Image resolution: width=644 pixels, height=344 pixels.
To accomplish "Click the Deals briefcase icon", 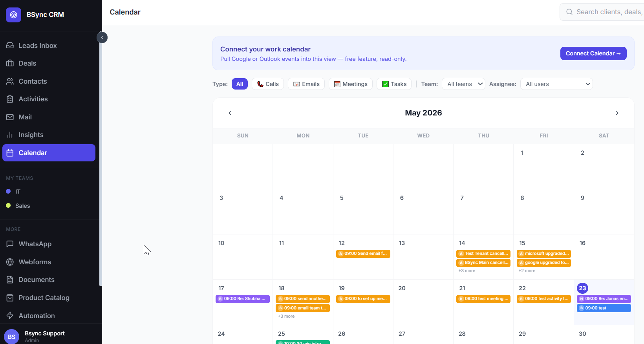I will [10, 63].
